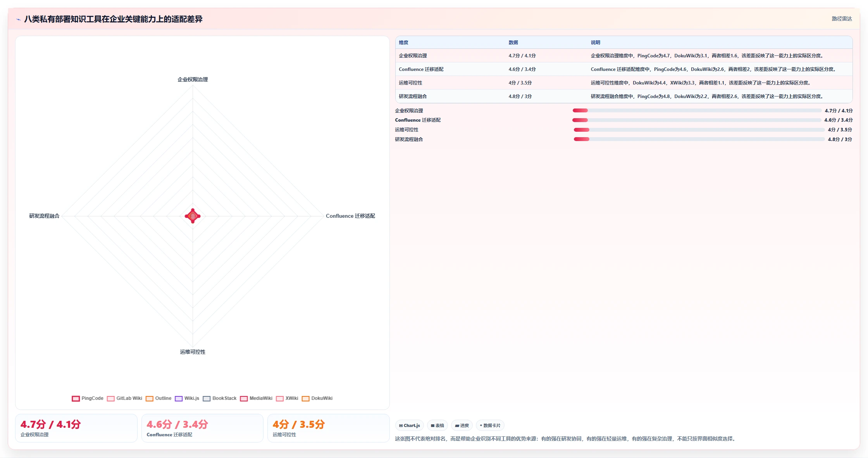Click the page title 八类私有部署知识工具
This screenshot has height=458, width=868.
(113, 19)
